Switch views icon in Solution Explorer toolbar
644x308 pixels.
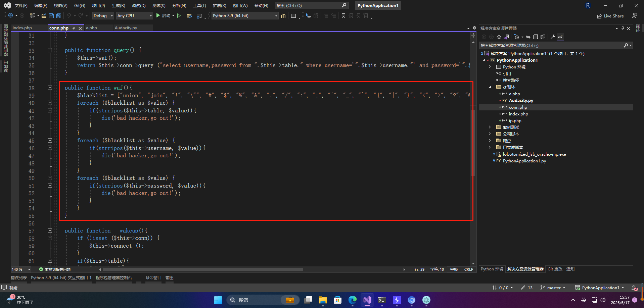pyautogui.click(x=506, y=37)
